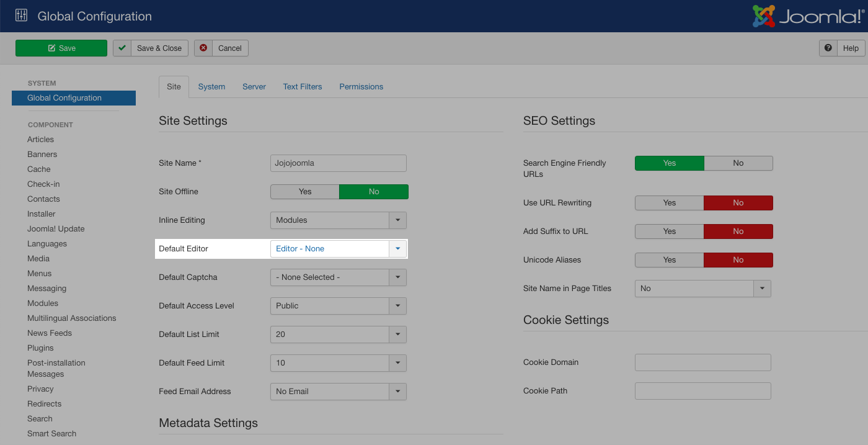Set Use URL Rewriting to No

738,203
